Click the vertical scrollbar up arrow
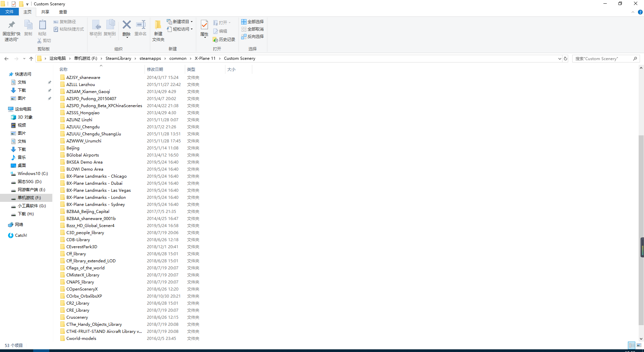This screenshot has height=352, width=644. click(x=641, y=68)
